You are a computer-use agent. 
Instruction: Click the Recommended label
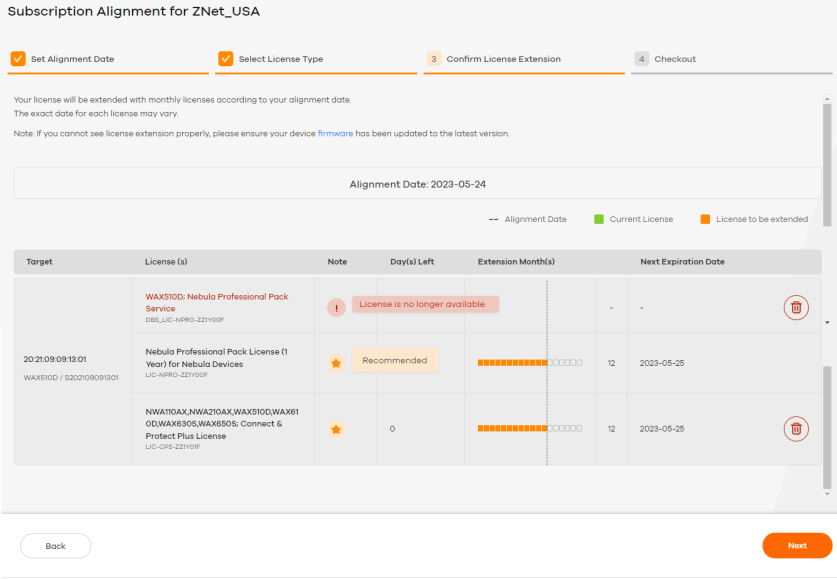(x=395, y=360)
